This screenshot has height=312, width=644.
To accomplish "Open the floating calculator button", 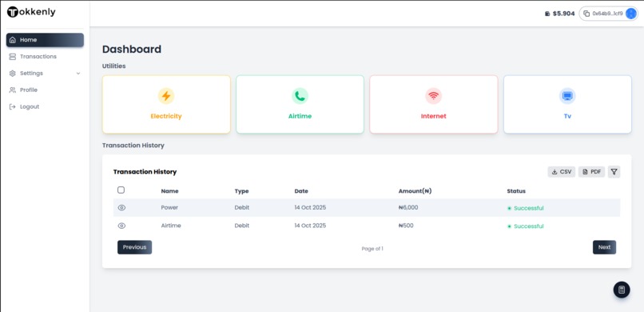I will click(622, 290).
